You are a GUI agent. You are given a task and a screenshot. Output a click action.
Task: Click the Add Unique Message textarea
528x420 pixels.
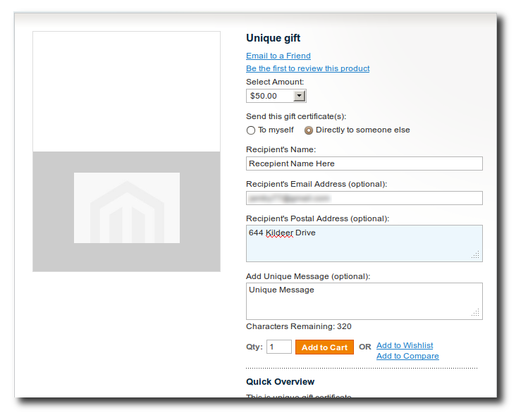coord(364,301)
